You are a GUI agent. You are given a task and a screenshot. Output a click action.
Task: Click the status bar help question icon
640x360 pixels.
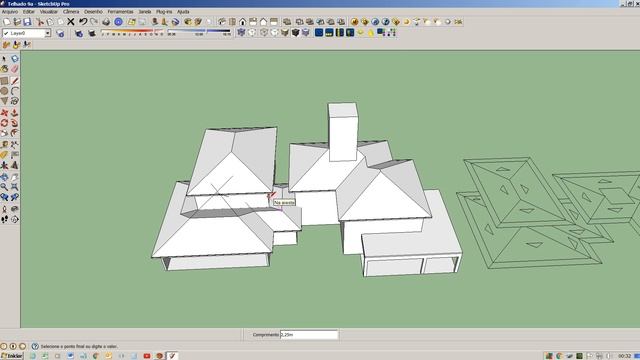pos(35,346)
